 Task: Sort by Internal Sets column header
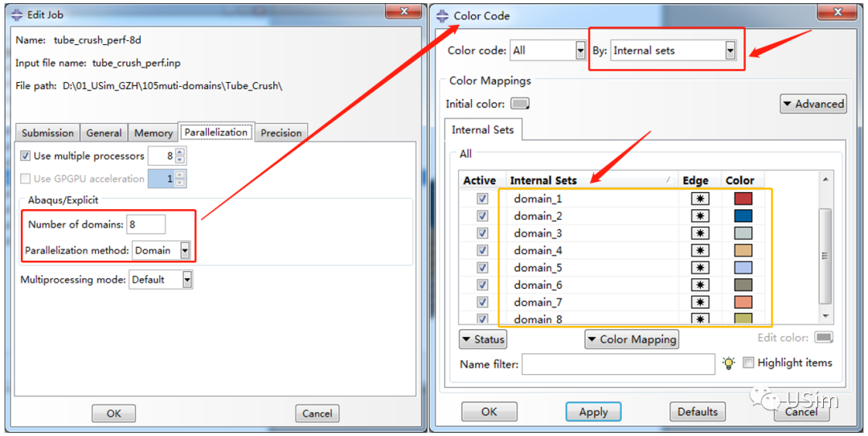click(x=592, y=180)
